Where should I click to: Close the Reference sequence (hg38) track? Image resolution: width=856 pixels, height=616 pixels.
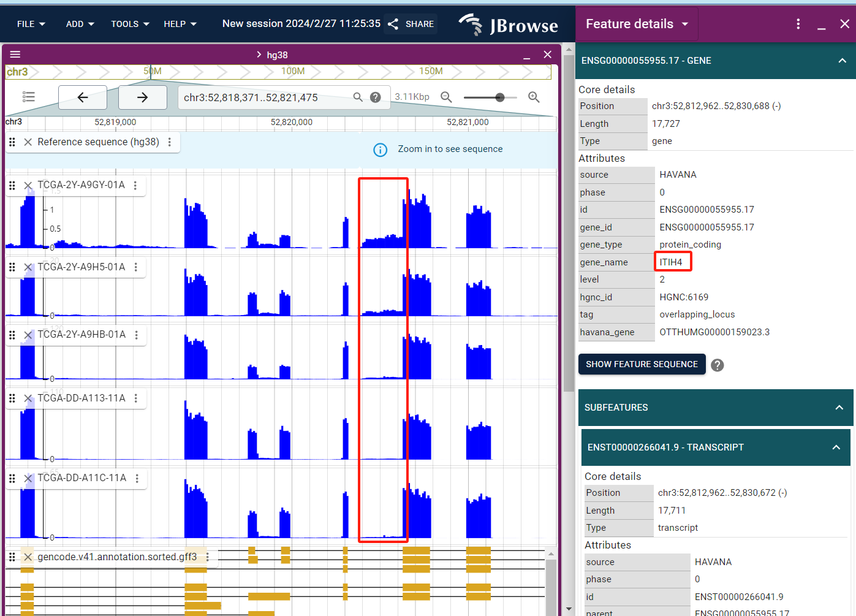(x=28, y=142)
